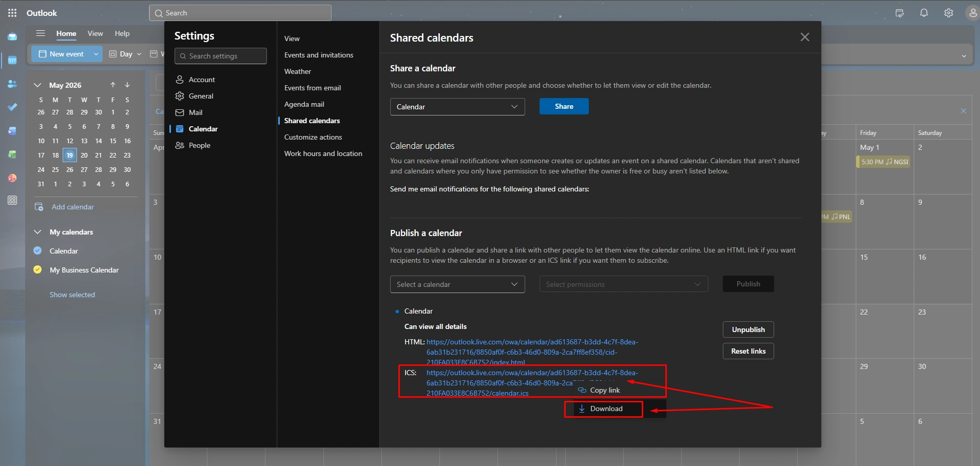The image size is (980, 466).
Task: Open the Calendar module in the left rail
Action: click(12, 61)
